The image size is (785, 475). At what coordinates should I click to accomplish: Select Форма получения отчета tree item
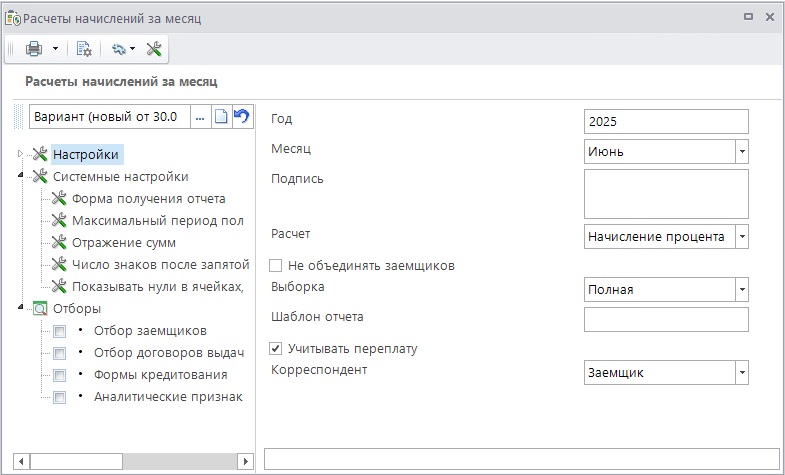coord(148,199)
